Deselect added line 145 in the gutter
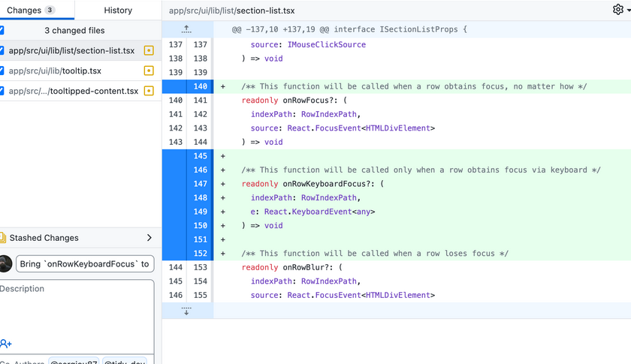 [x=188, y=156]
